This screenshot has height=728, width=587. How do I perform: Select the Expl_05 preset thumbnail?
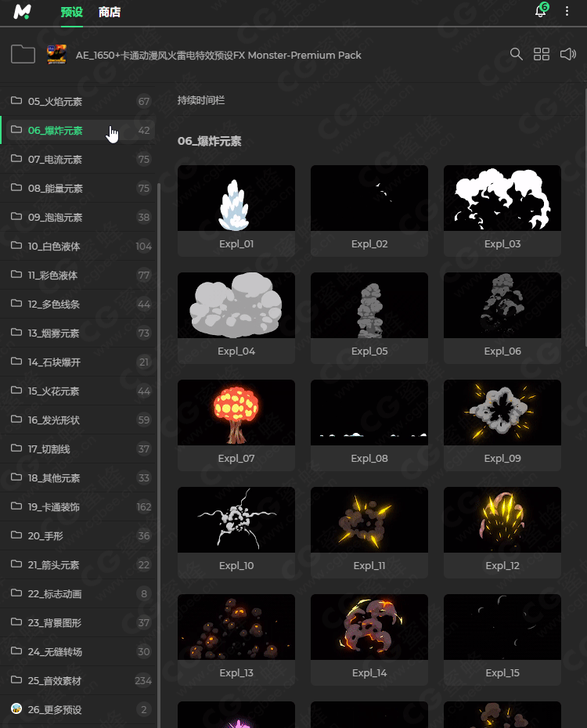(369, 305)
